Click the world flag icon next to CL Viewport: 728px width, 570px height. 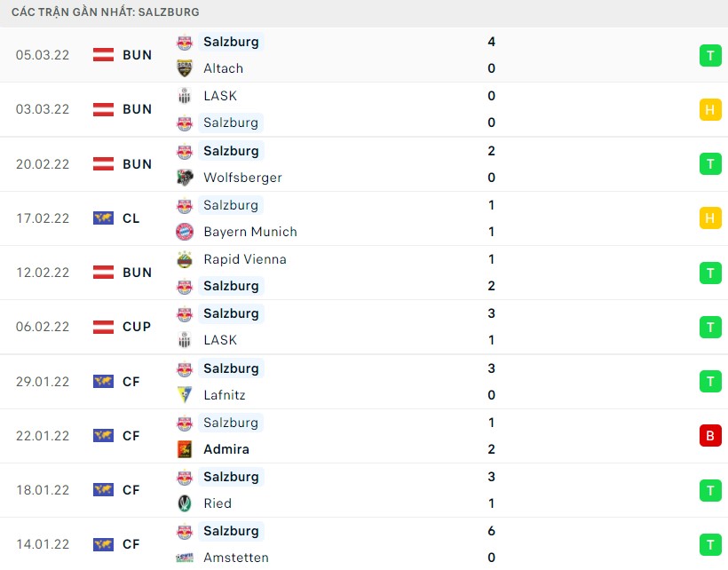tap(103, 218)
